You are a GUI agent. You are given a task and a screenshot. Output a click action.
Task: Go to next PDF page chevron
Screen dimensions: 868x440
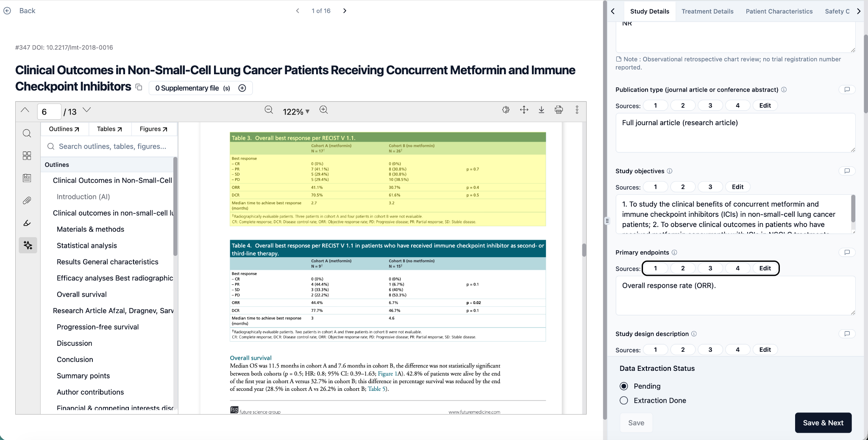pyautogui.click(x=87, y=110)
